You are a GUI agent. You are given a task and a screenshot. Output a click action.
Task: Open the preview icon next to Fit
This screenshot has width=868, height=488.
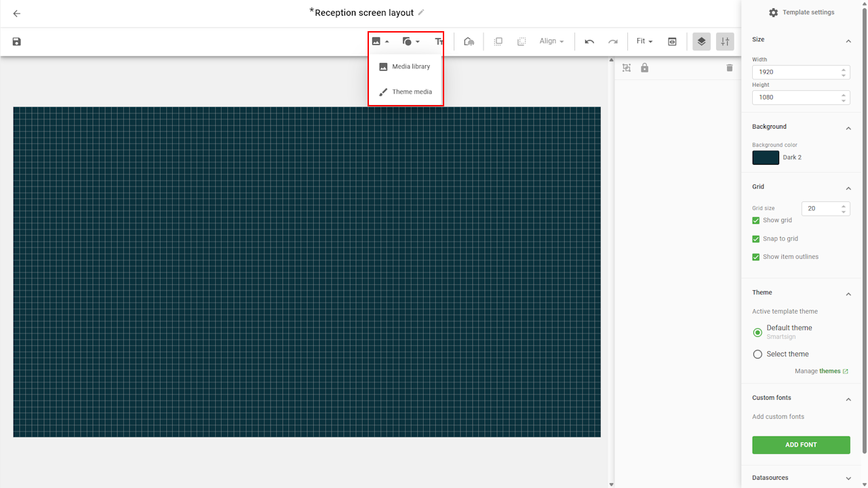[x=672, y=41]
